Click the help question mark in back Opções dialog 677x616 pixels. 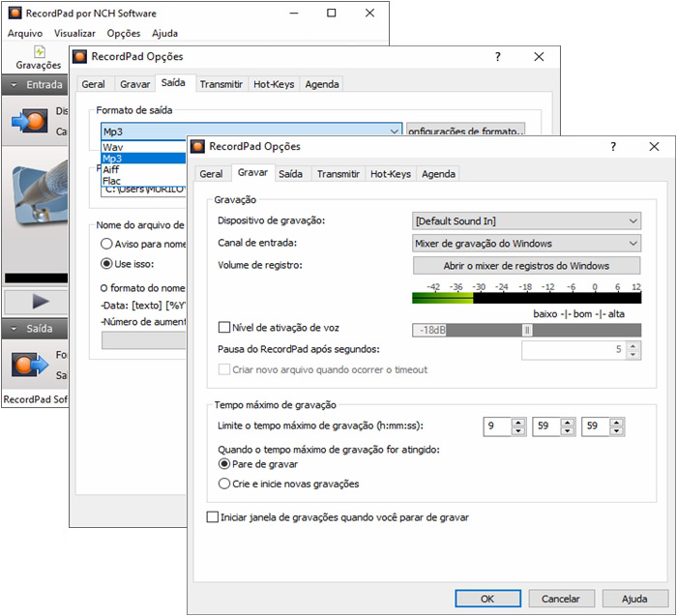[x=497, y=56]
